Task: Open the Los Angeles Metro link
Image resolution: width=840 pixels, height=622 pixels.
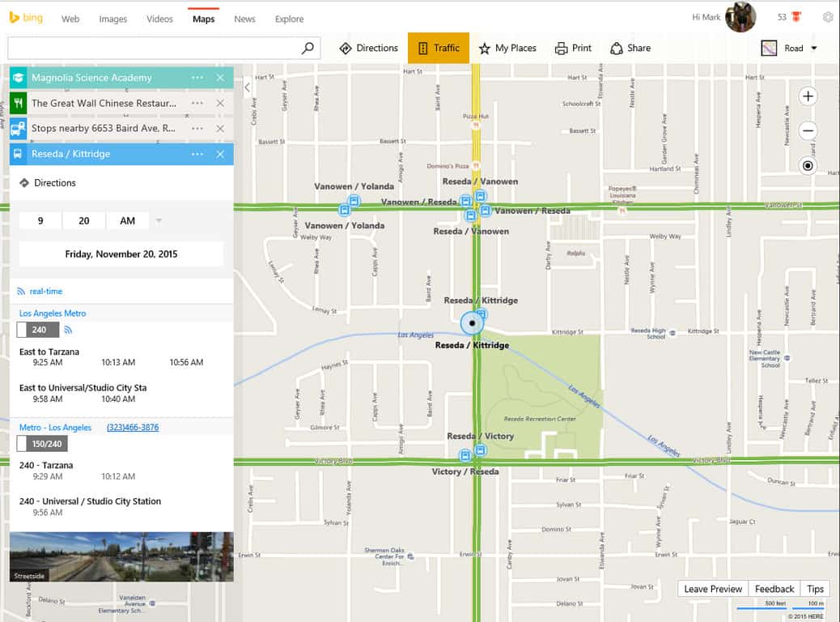Action: pyautogui.click(x=53, y=313)
